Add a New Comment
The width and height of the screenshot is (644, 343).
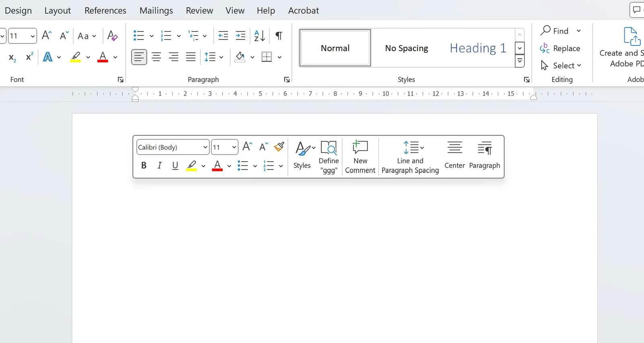[360, 157]
